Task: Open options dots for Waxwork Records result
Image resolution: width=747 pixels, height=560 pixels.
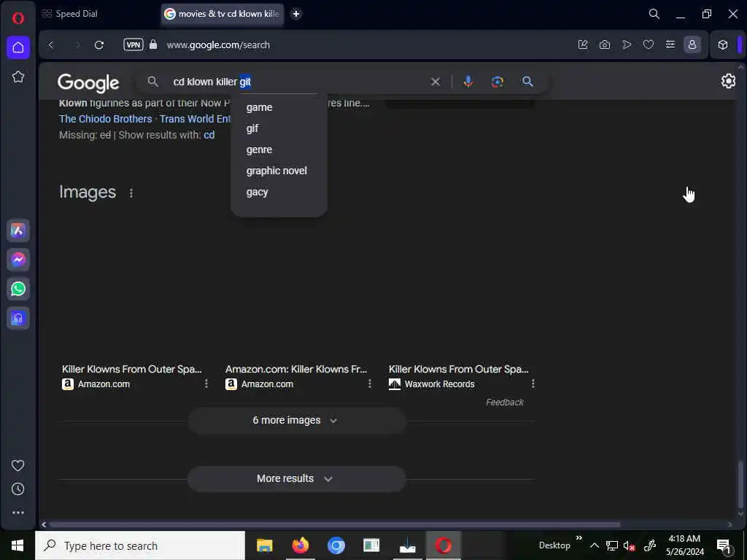Action: point(533,384)
